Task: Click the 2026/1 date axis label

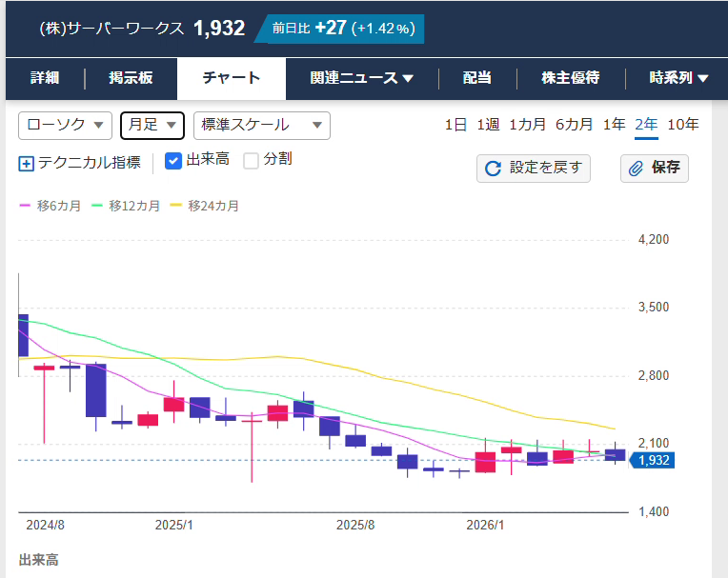Action: coord(485,525)
